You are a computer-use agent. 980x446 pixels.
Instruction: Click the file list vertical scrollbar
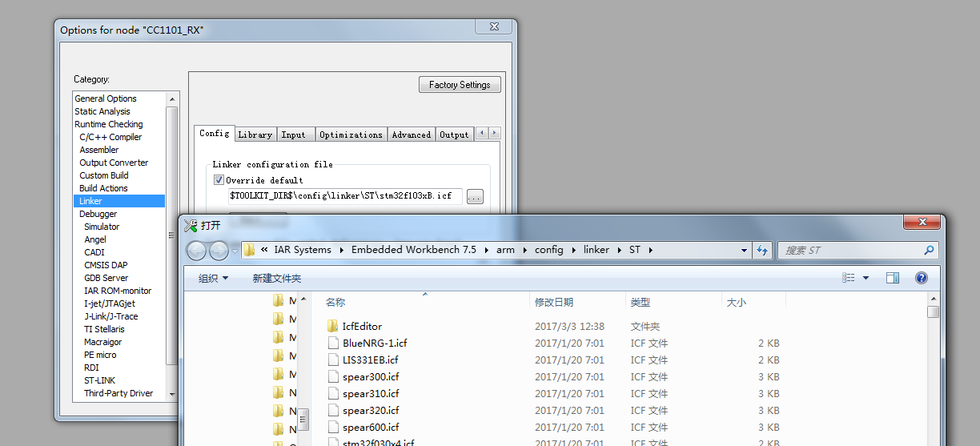click(933, 368)
